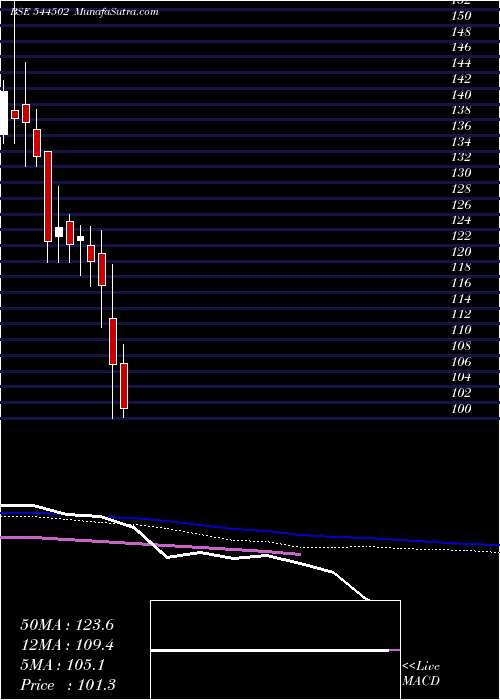The height and width of the screenshot is (700, 500).
Task: Click the 130 price axis label
Action: coord(461,173)
